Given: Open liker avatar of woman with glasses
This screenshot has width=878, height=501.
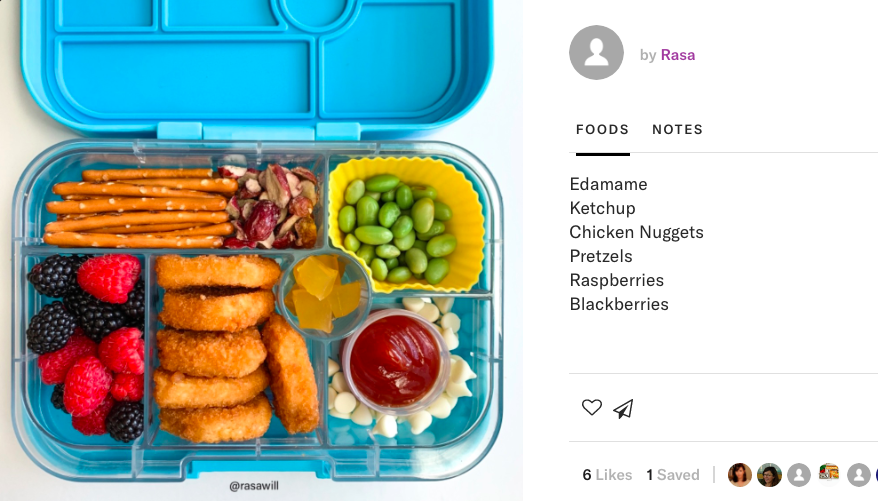Looking at the screenshot, I should click(769, 475).
